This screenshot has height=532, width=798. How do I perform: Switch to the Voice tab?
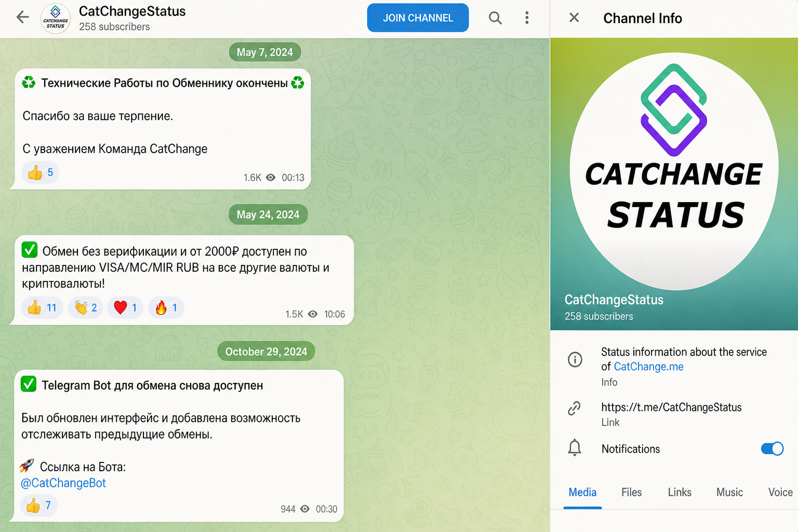[x=780, y=493]
